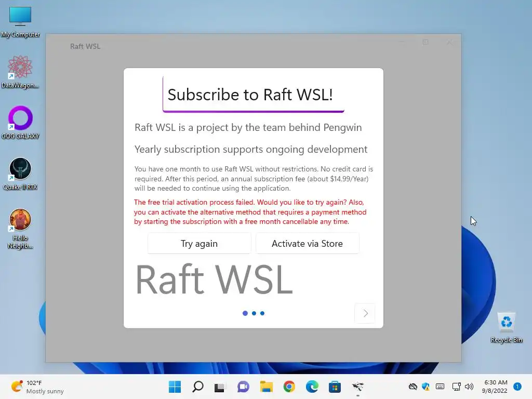Close the Raft WSL window

[449, 43]
